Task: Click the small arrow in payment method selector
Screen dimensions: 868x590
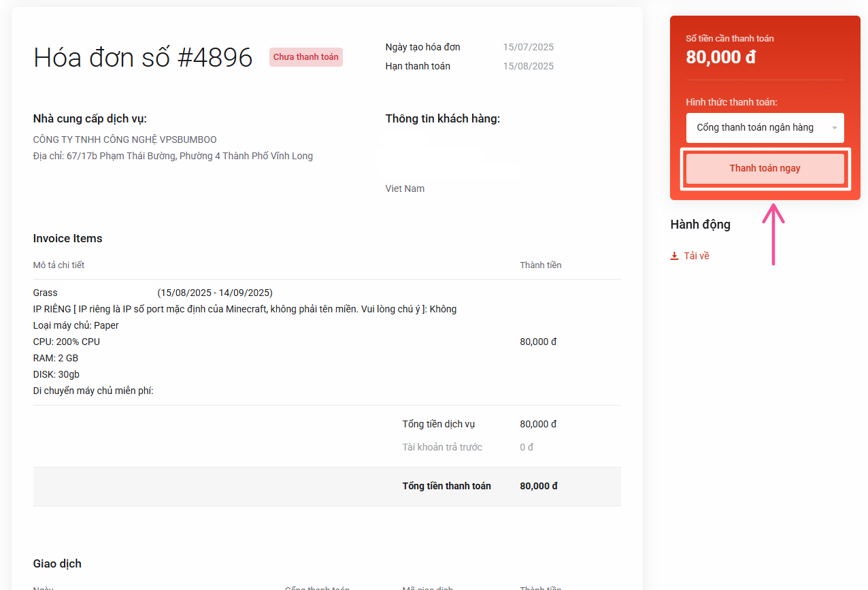Action: (835, 128)
